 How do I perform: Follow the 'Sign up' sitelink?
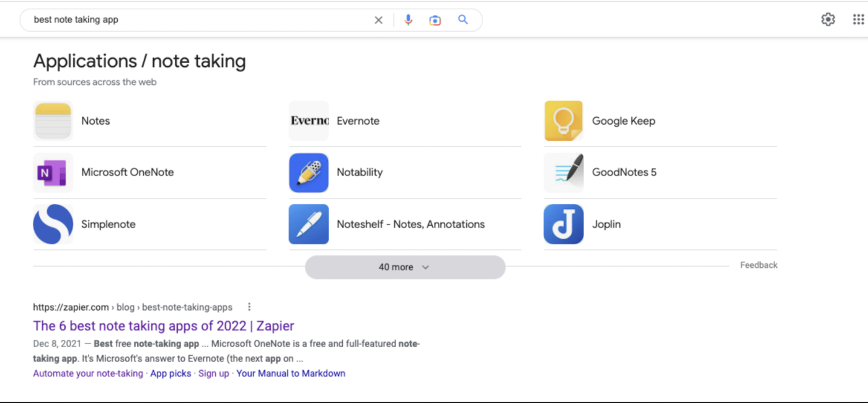(x=213, y=373)
